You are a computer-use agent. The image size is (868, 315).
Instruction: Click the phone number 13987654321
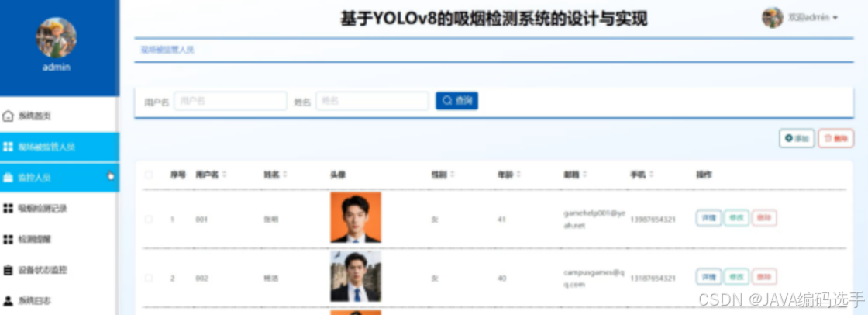pos(653,220)
